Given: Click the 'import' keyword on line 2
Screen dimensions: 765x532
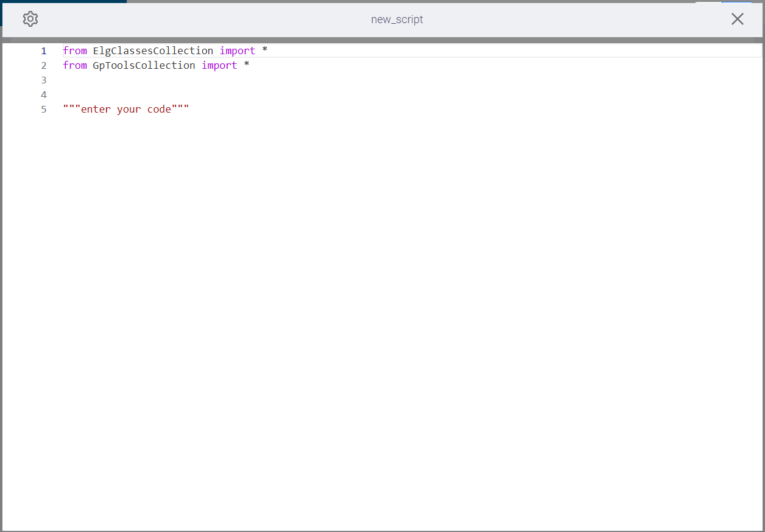Looking at the screenshot, I should point(219,66).
